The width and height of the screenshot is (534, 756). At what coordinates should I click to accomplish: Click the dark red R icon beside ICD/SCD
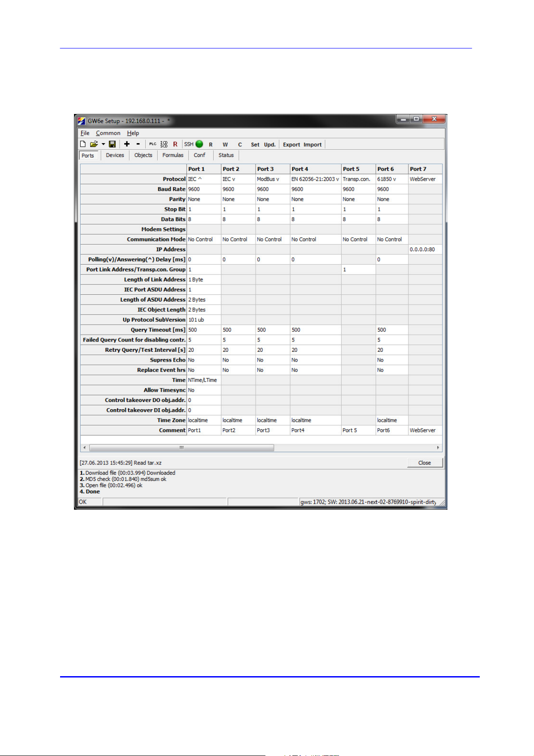[175, 144]
